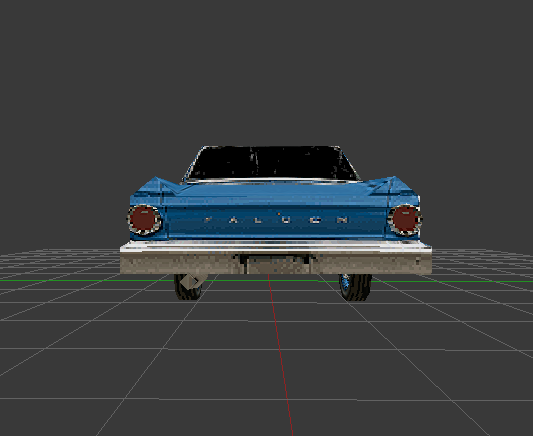Select the right rear wheel
The image size is (533, 436).
click(356, 287)
